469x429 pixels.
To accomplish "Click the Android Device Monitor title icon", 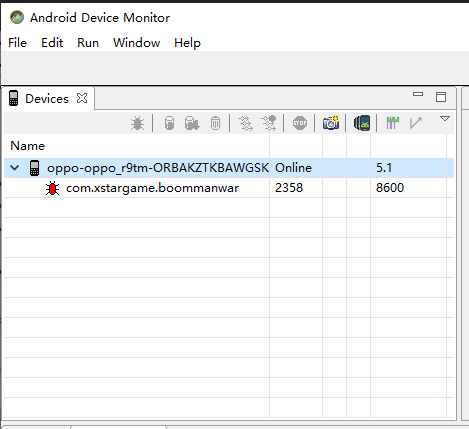I will tap(17, 17).
